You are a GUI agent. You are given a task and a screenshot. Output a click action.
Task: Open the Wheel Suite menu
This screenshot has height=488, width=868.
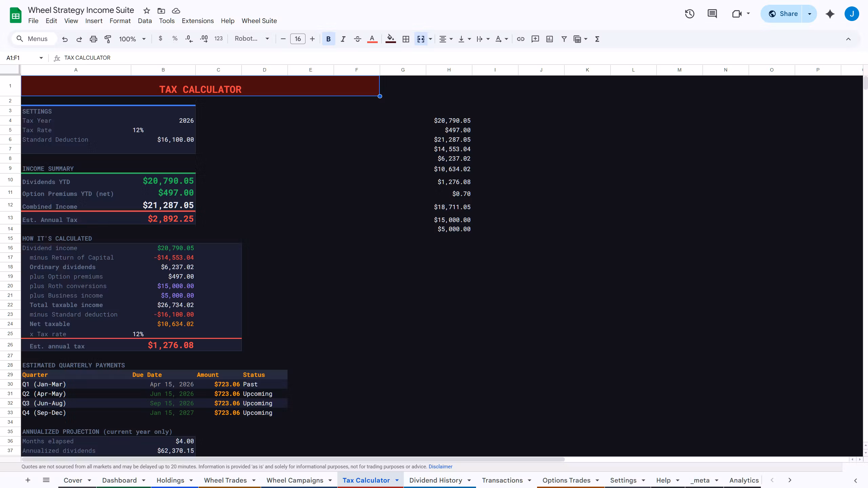(259, 21)
